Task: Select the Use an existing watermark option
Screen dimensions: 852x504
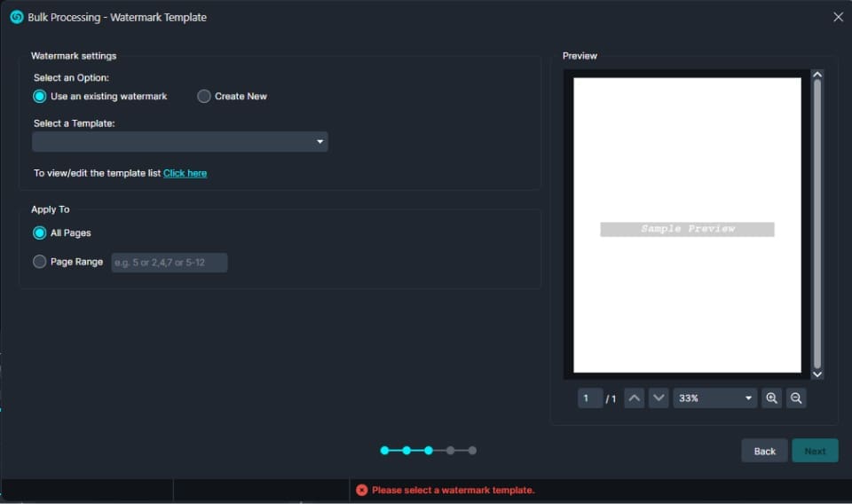Action: coord(40,96)
